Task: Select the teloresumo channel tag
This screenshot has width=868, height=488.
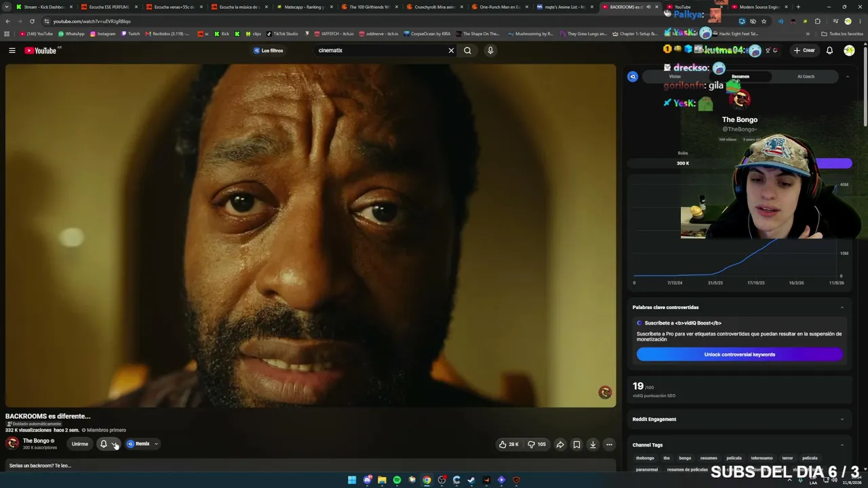Action: click(762, 458)
